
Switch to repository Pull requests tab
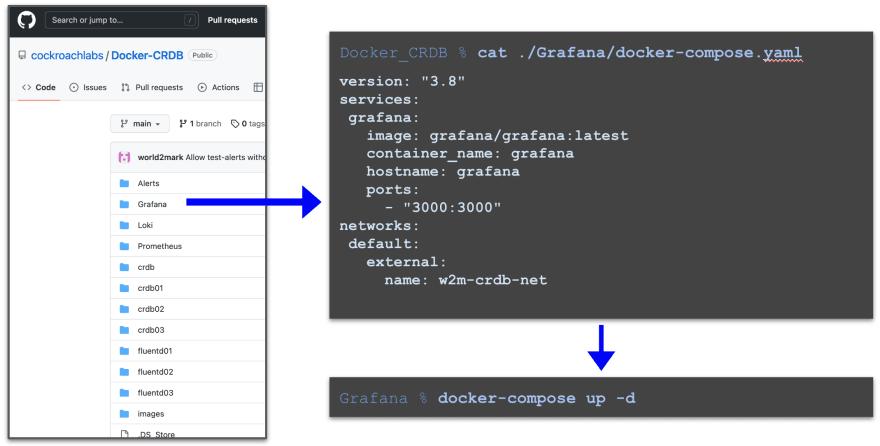tap(152, 88)
